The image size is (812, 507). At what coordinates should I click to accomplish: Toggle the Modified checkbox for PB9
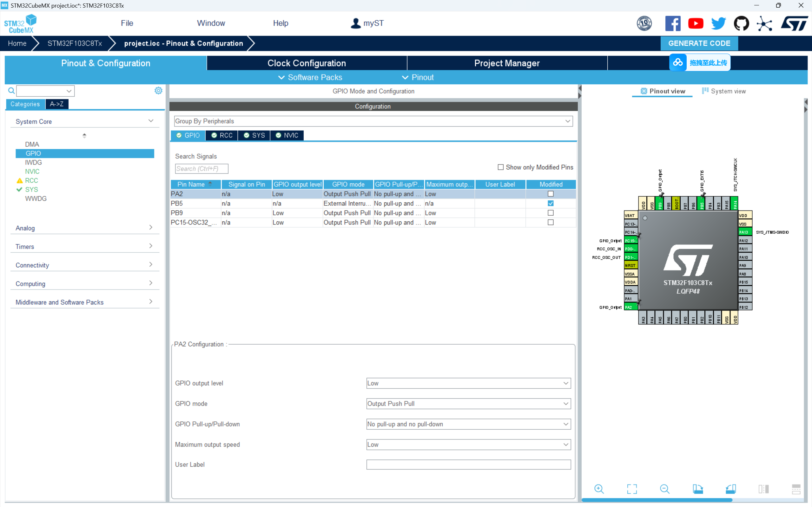pyautogui.click(x=551, y=213)
